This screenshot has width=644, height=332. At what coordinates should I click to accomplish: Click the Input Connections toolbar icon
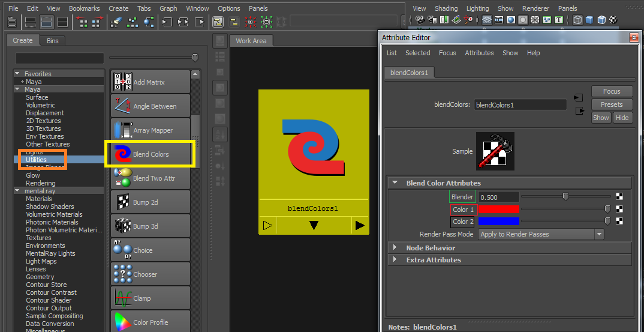click(167, 22)
